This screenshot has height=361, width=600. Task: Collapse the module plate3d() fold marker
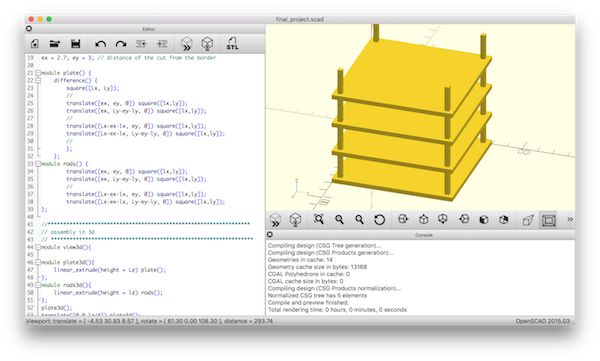click(38, 263)
